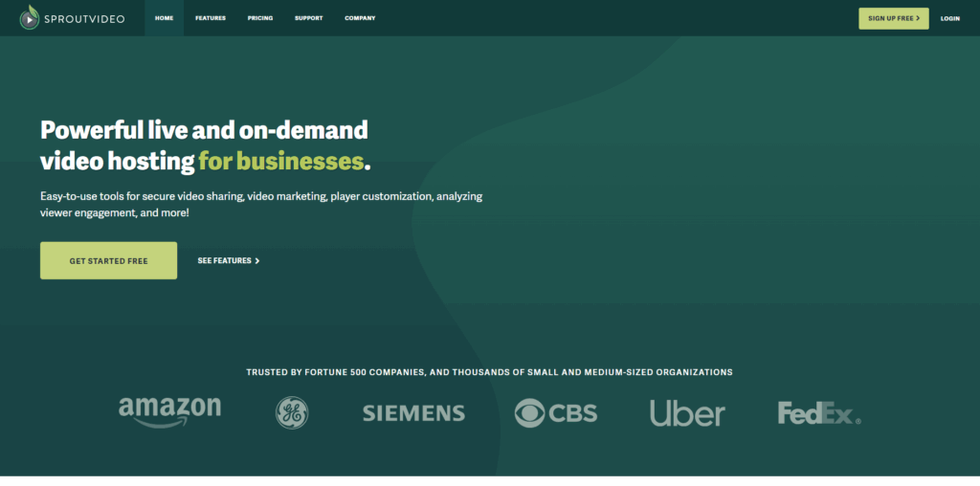Click the SproutVideo leaf play logo icon
Screen dimensions: 980x486
click(x=30, y=17)
